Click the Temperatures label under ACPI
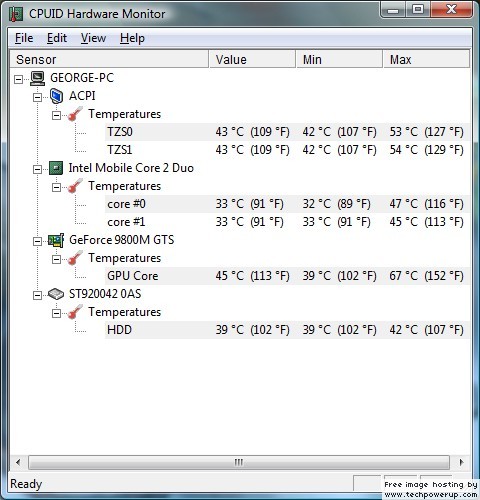 [124, 114]
